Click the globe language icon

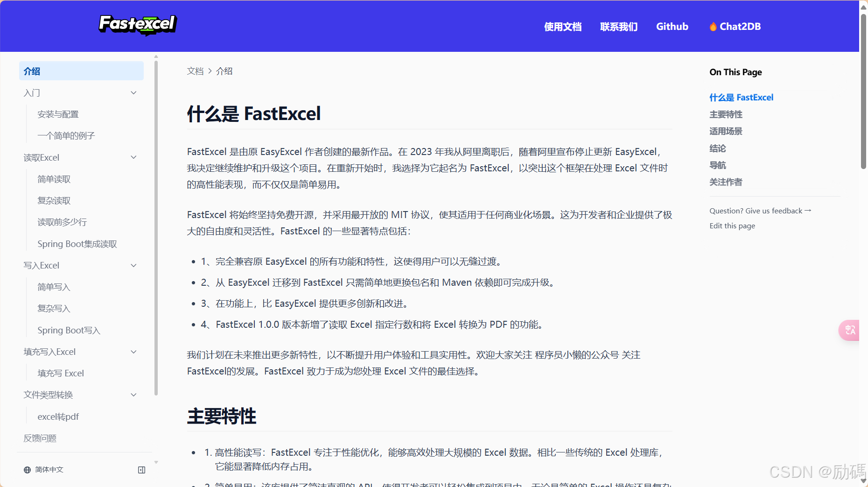tap(27, 470)
